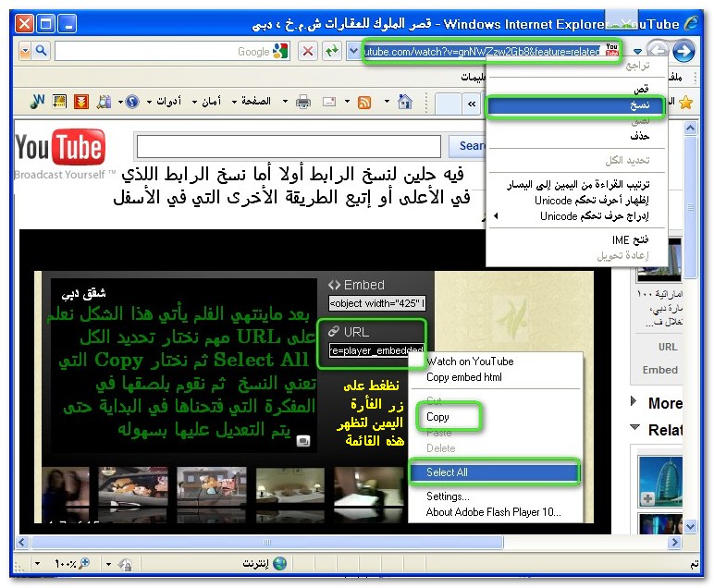The image size is (714, 588).
Task: Click the yellow Favorites star icon
Action: [x=685, y=103]
